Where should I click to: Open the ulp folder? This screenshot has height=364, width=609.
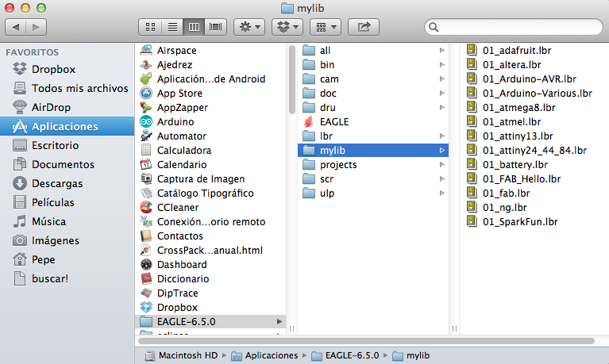point(373,193)
